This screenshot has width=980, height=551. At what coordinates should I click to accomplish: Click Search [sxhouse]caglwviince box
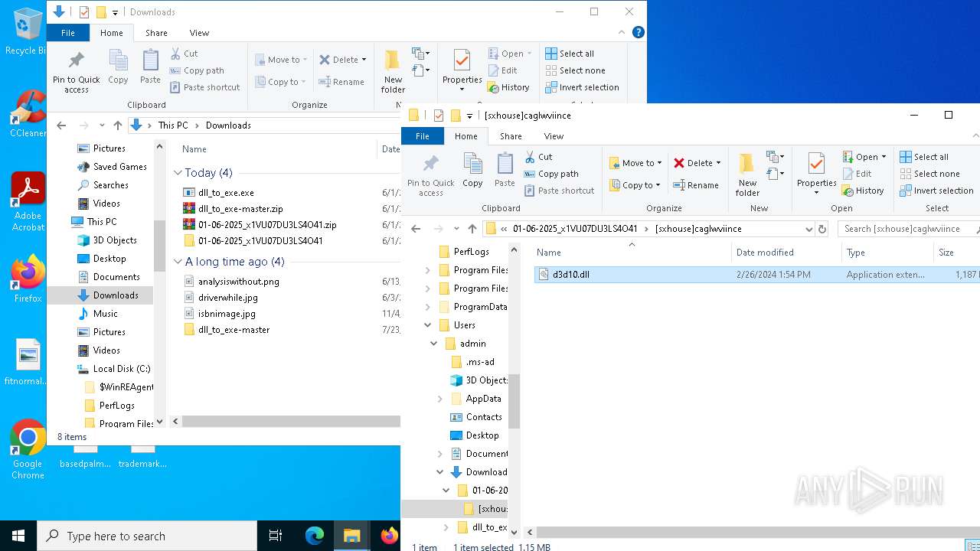[908, 229]
